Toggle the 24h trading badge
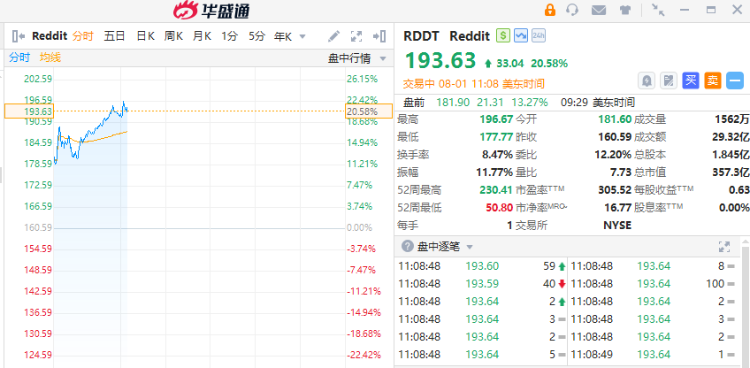Image resolution: width=750 pixels, height=368 pixels. coord(539,35)
